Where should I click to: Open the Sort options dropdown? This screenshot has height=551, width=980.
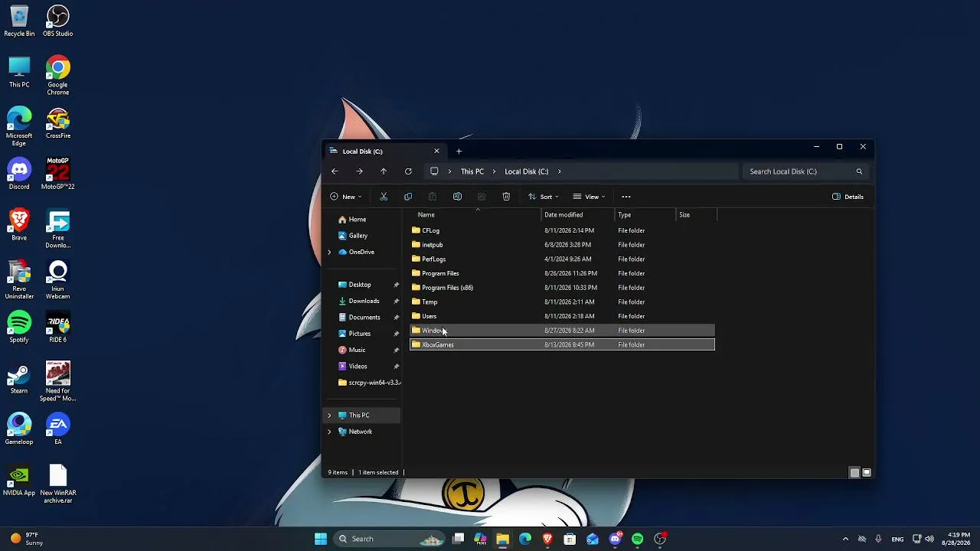[x=544, y=197]
